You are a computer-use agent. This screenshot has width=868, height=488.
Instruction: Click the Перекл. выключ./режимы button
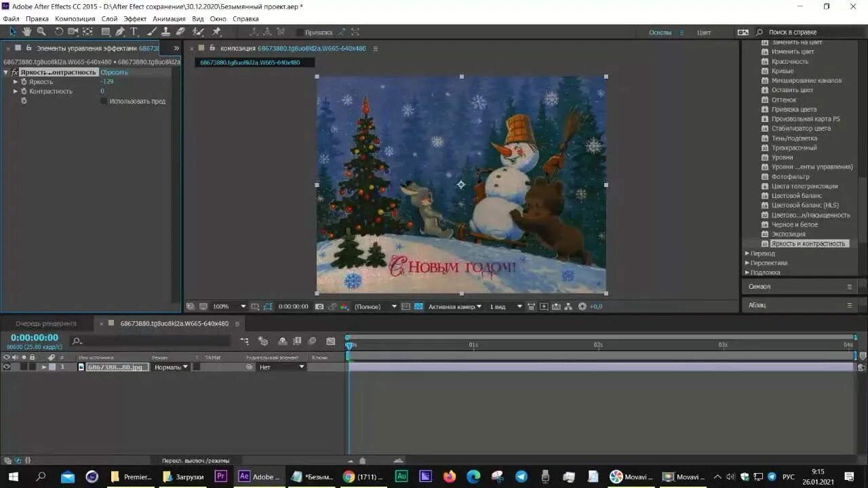[x=196, y=461]
